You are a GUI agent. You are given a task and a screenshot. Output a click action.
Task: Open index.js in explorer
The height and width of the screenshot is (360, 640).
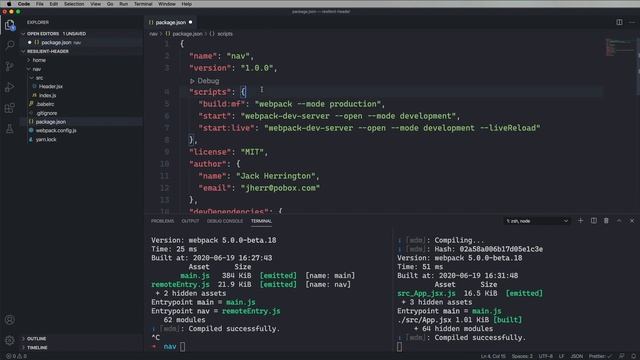pos(47,95)
